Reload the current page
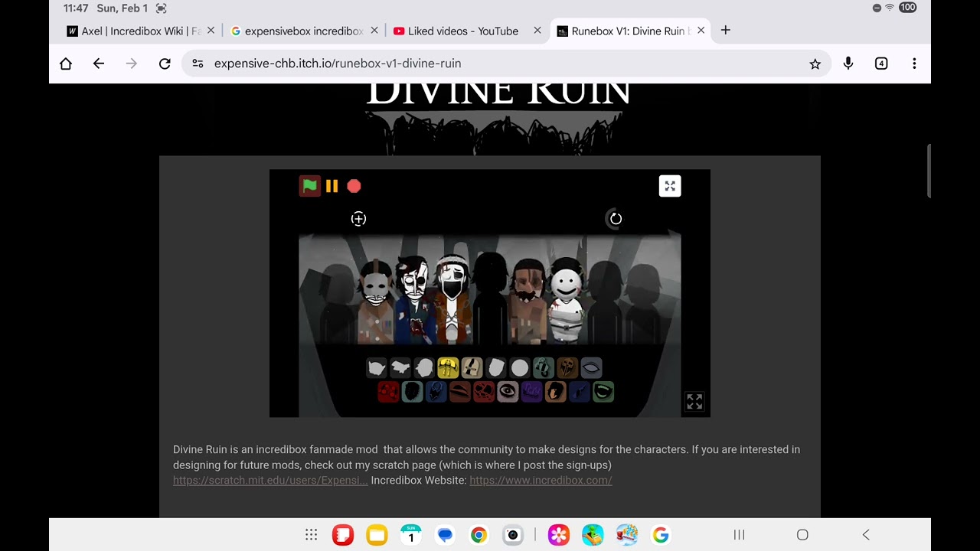 coord(165,64)
